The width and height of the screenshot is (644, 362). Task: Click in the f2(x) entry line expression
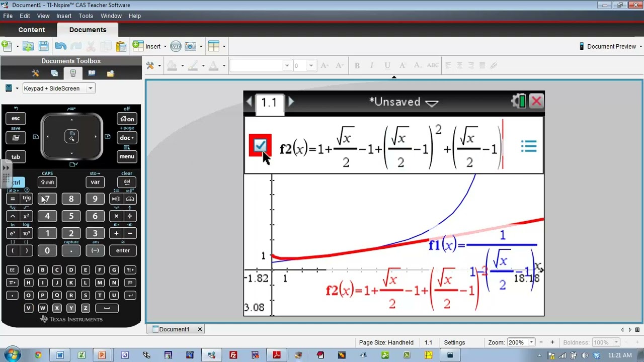[x=390, y=146]
